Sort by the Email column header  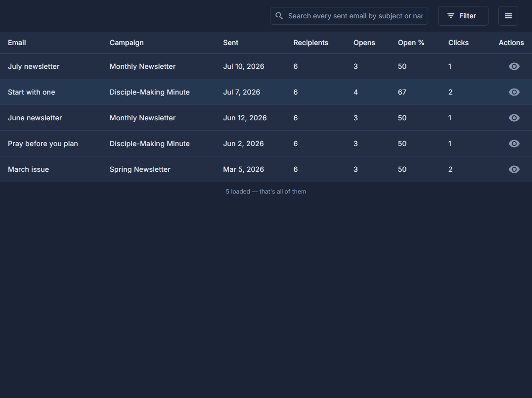coord(17,43)
